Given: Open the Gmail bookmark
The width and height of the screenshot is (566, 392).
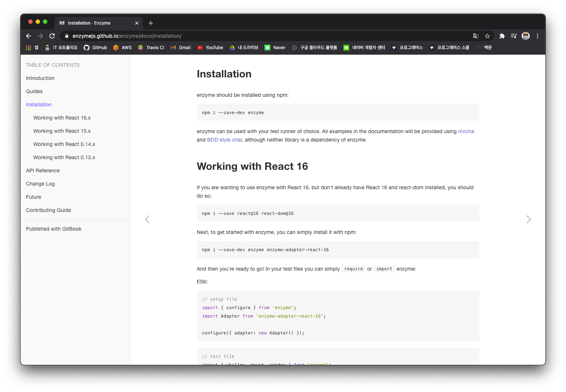Looking at the screenshot, I should click(180, 48).
